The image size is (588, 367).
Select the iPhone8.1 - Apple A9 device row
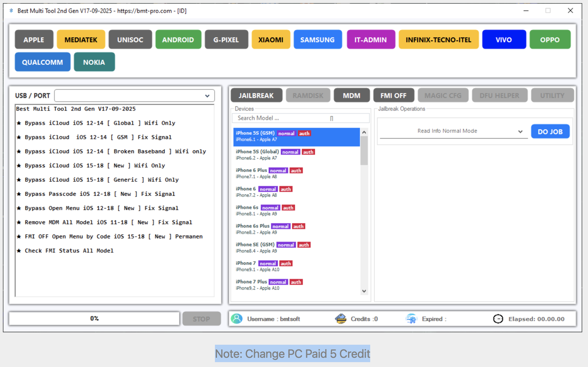coord(296,211)
